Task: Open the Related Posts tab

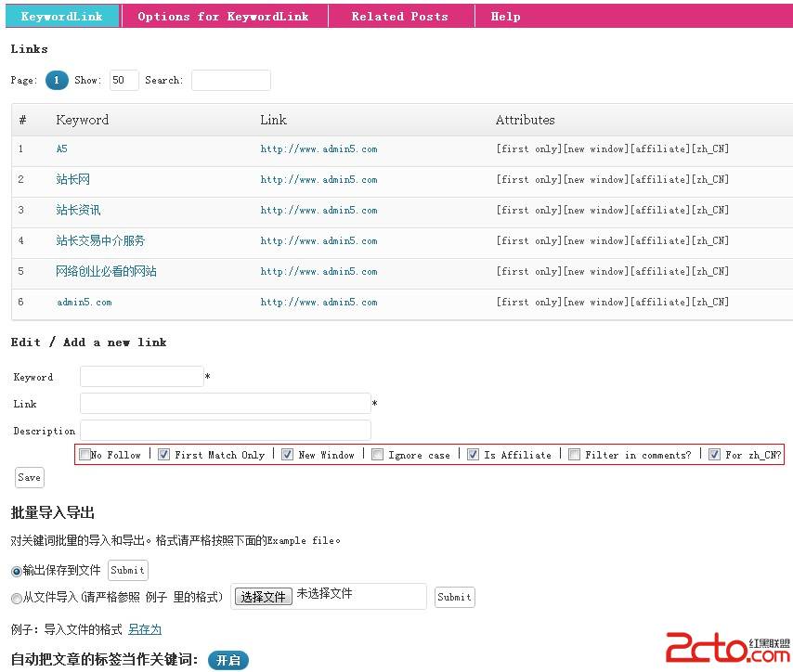Action: [x=399, y=16]
